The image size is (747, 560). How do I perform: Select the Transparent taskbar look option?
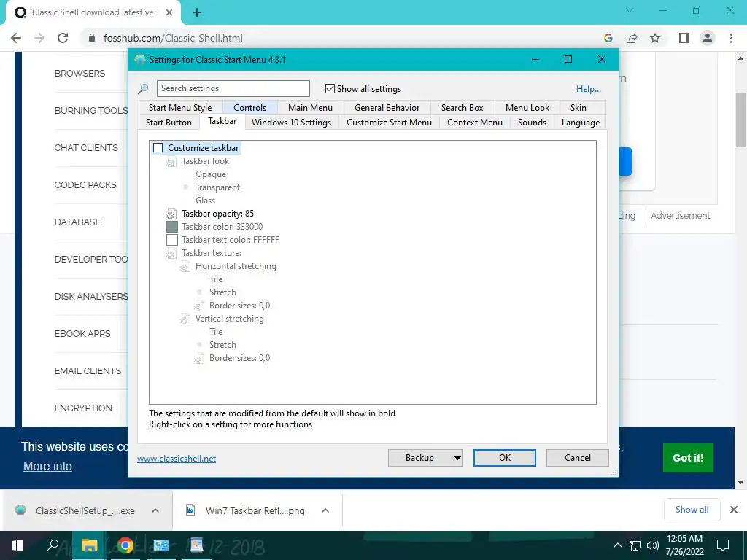217,187
